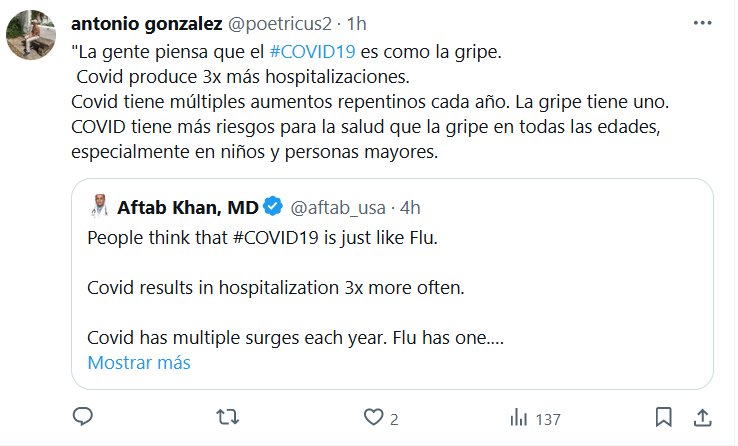Click the 4h timestamp on the quoted tweet
This screenshot has width=738, height=446.
[409, 208]
